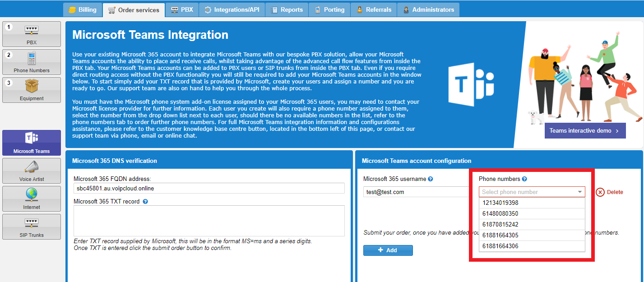Click into the Microsoft 365 TXT record box
The image size is (644, 282).
click(x=209, y=221)
